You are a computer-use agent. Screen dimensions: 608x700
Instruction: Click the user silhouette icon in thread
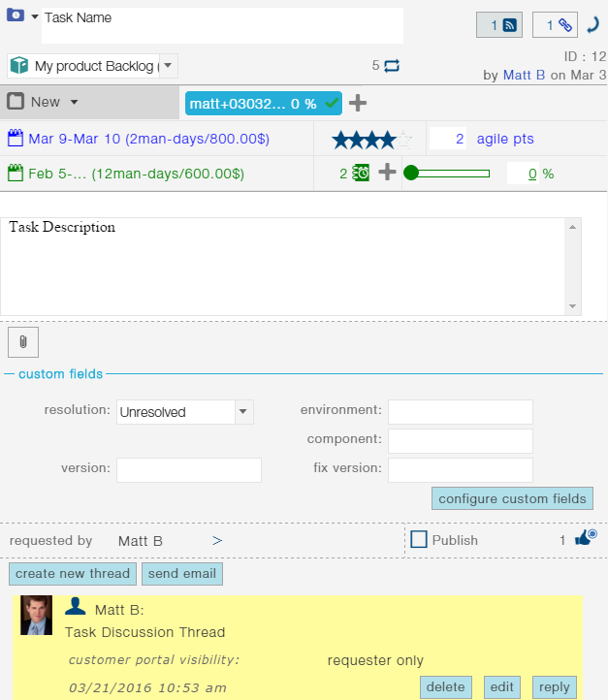(x=75, y=606)
